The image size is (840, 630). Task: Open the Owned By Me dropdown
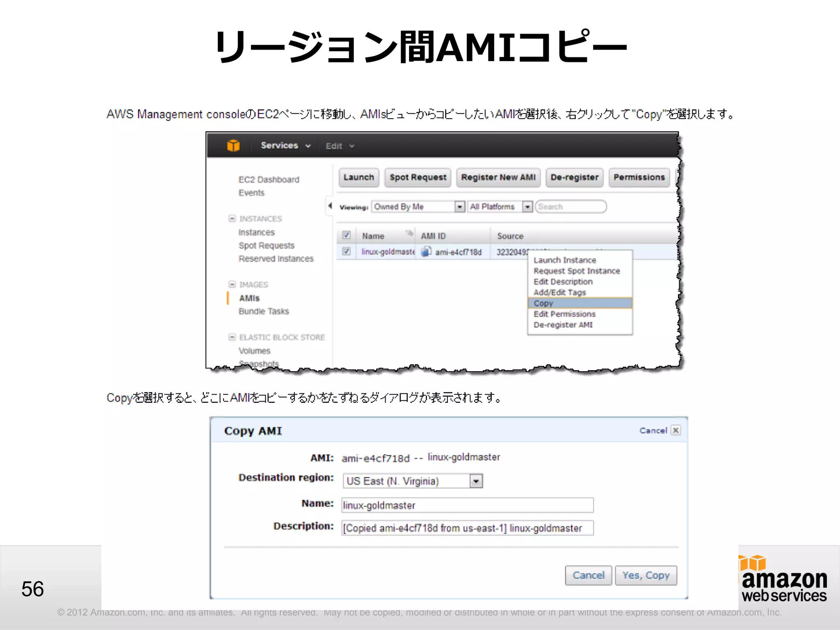[x=418, y=207]
